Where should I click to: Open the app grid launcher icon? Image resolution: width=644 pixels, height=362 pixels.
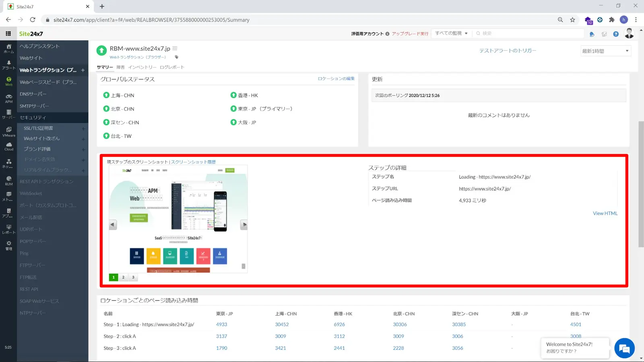(x=8, y=34)
